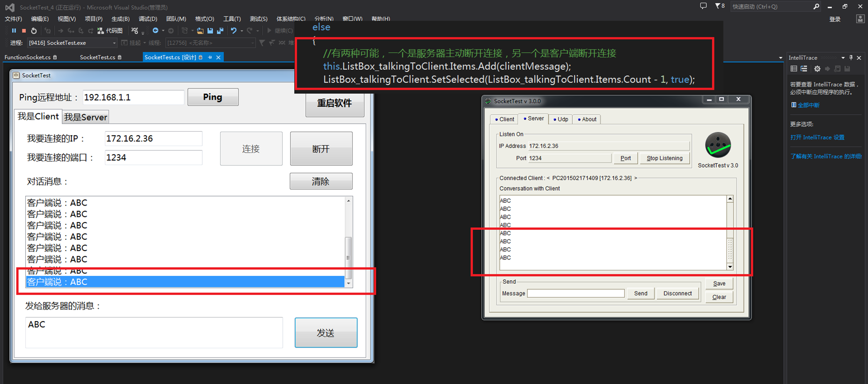Open the feedback speech bubble icon
Image resolution: width=868 pixels, height=384 pixels.
[x=703, y=6]
